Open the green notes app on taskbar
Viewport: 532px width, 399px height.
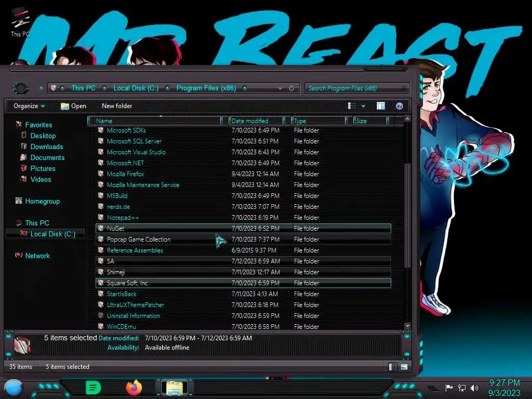point(94,388)
